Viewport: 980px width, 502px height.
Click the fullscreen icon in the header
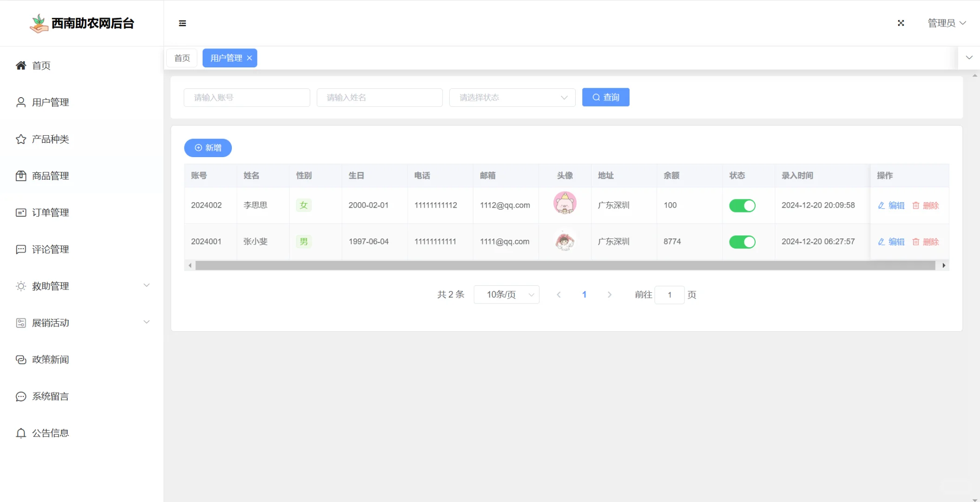click(x=901, y=23)
